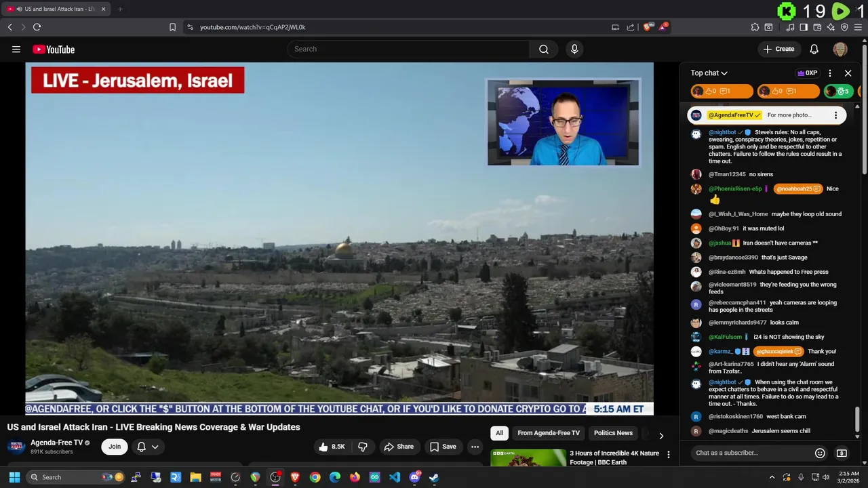Click the share page icon in address bar
868x488 pixels.
pyautogui.click(x=631, y=27)
